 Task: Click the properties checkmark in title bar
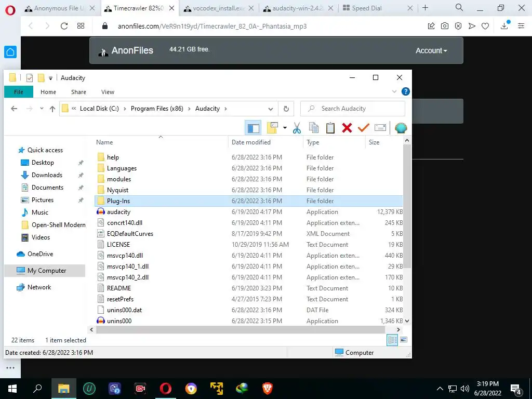(30, 78)
